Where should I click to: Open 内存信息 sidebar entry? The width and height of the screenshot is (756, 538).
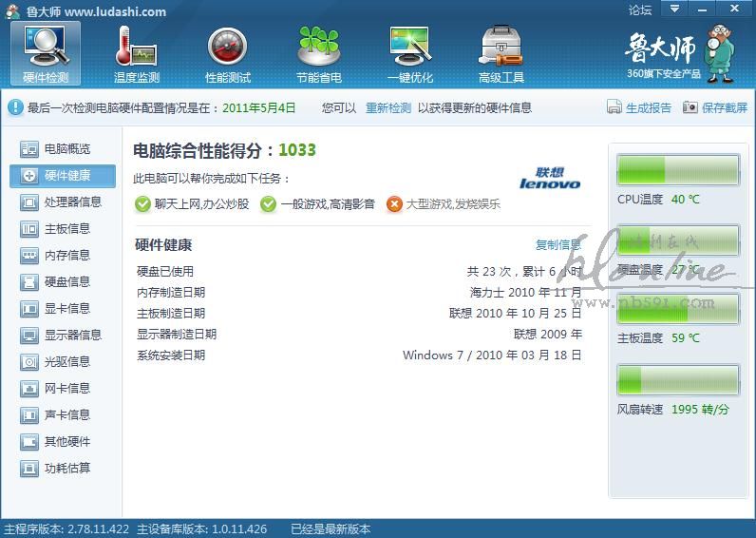pos(63,256)
